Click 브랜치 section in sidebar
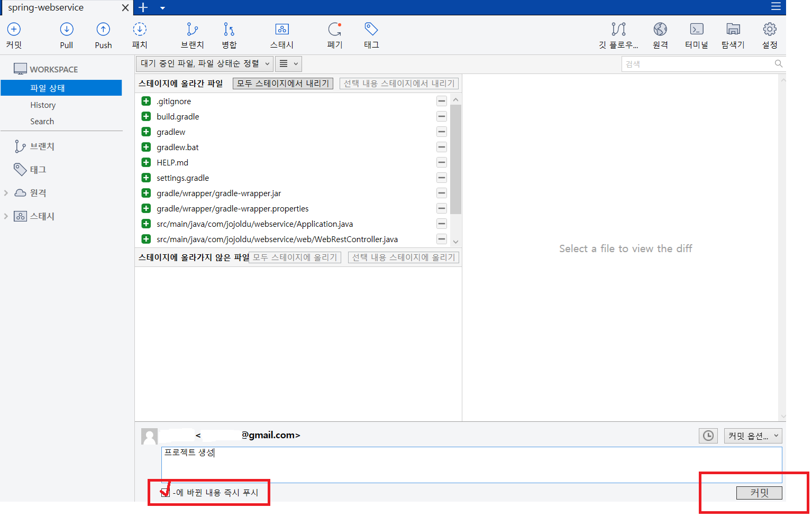Viewport: 812px width, 517px height. [34, 146]
